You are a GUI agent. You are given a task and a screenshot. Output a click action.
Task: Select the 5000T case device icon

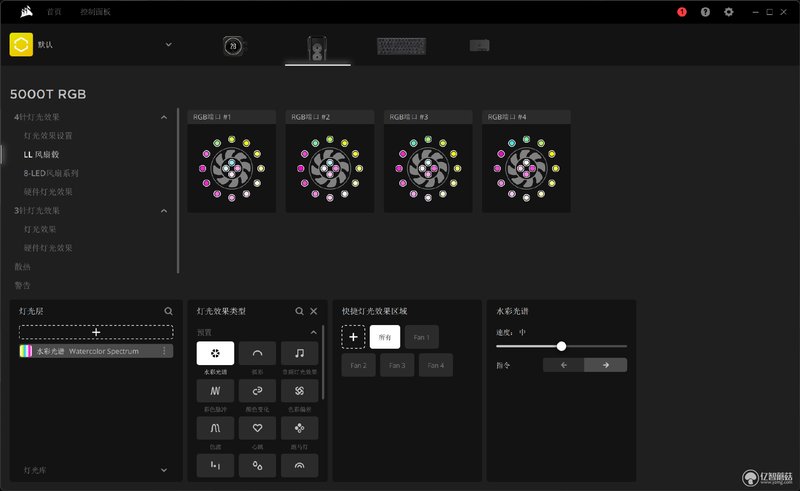tap(317, 47)
